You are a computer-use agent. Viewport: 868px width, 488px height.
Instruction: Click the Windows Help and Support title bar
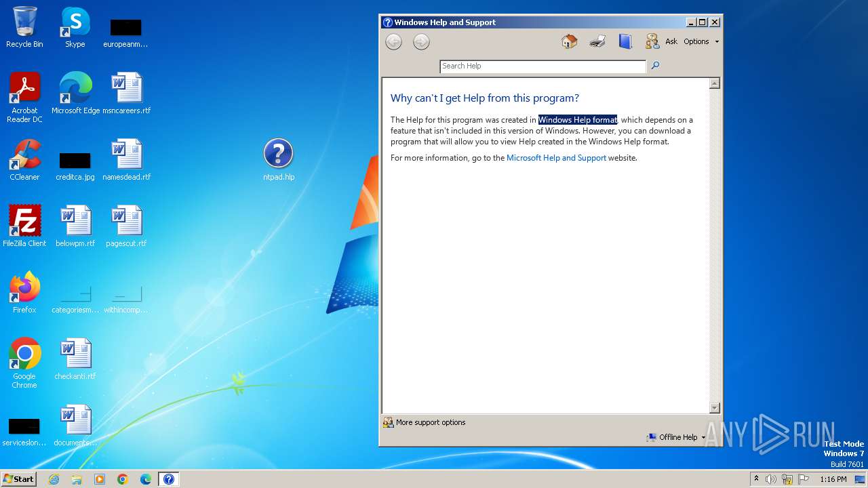532,22
